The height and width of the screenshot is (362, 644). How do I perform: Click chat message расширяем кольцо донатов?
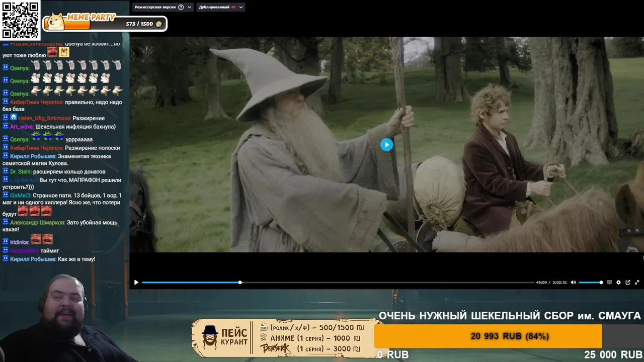(69, 172)
